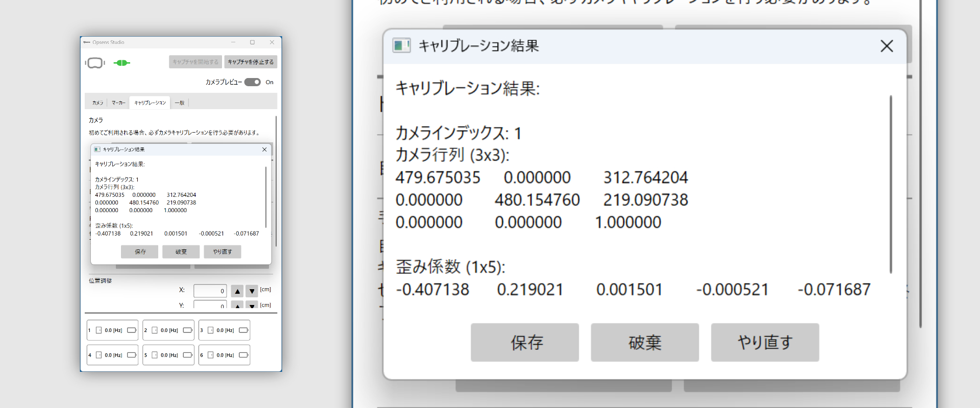Click やり直す in the enlarged dialog
This screenshot has height=408, width=980.
(x=765, y=342)
